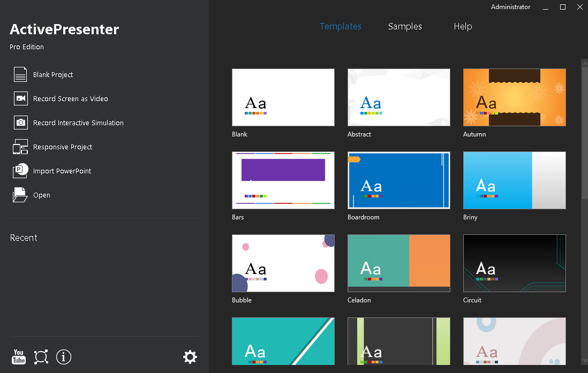The image size is (588, 373).
Task: Click the community icon beside YouTube
Action: pyautogui.click(x=41, y=357)
